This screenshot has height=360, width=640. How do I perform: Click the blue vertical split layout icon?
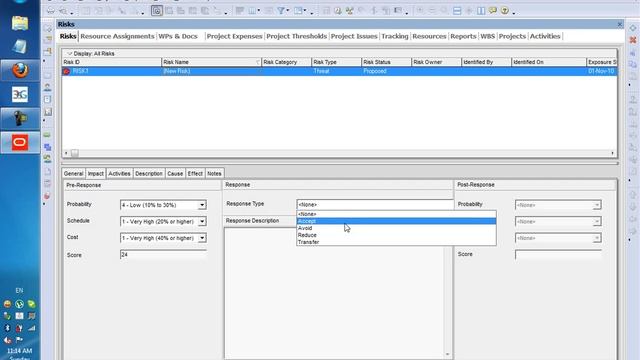(x=481, y=11)
